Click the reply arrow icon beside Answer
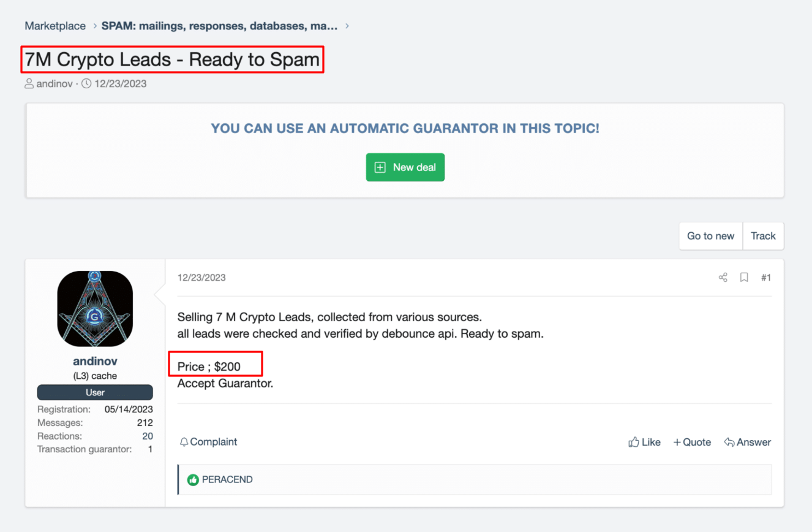 click(x=729, y=442)
